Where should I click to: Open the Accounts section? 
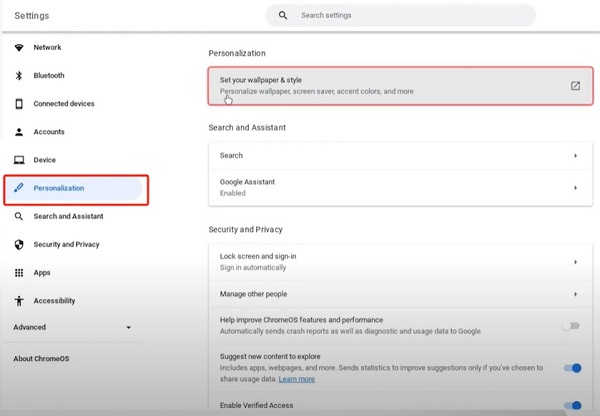tap(49, 132)
